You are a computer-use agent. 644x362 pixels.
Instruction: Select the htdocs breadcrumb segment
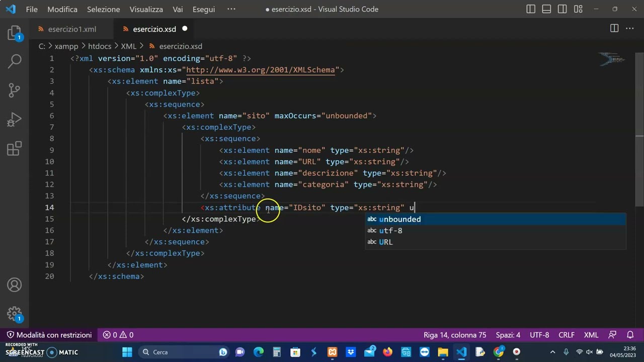[x=100, y=46]
